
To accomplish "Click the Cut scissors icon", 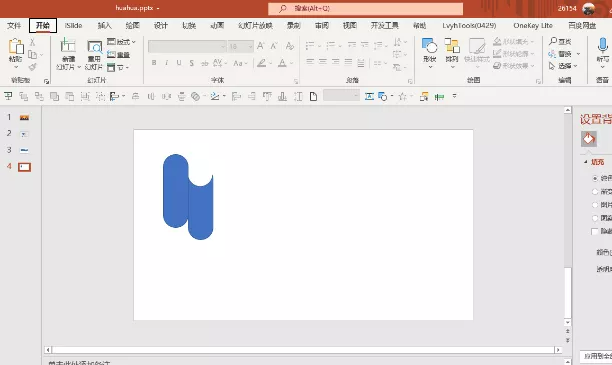I will point(32,42).
